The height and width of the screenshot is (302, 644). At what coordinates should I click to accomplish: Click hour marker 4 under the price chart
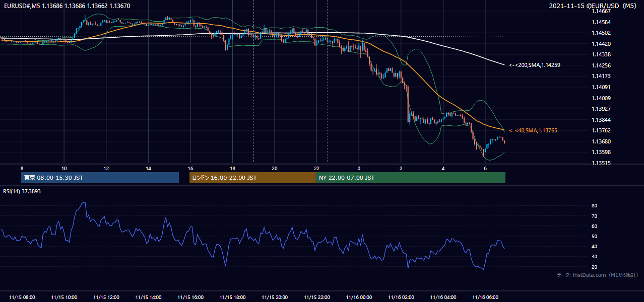click(443, 168)
